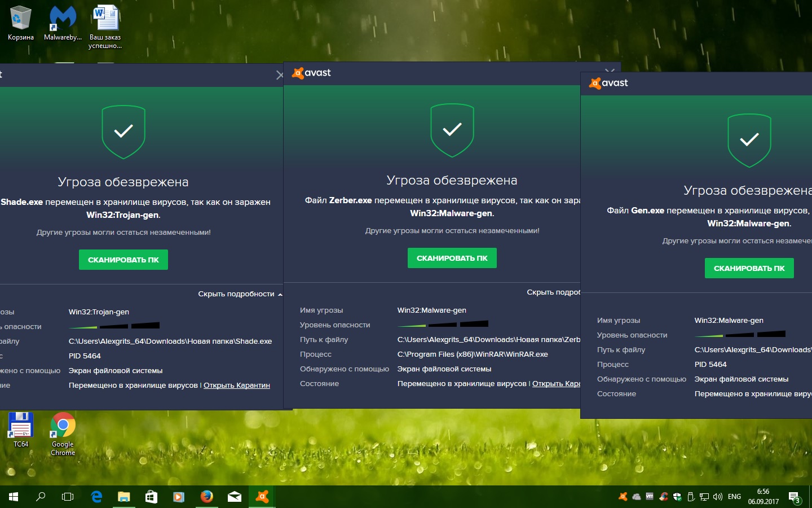Image resolution: width=812 pixels, height=508 pixels.
Task: Open the Microsoft Store taskbar icon
Action: pos(151,497)
